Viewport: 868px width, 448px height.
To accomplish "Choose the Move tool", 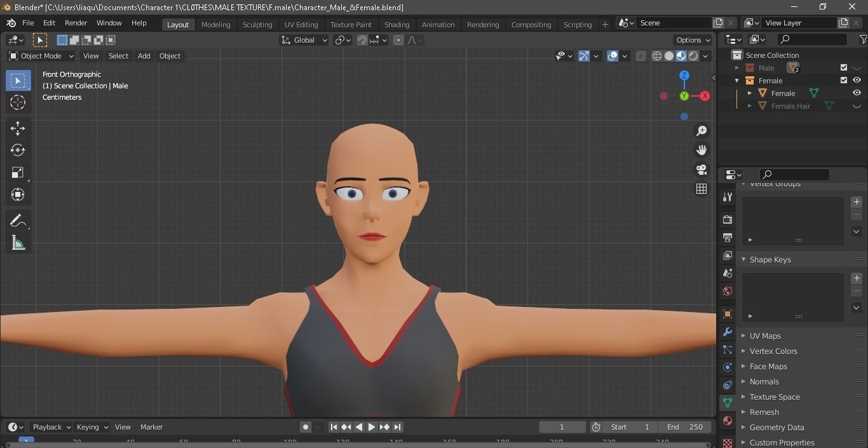I will click(x=18, y=128).
